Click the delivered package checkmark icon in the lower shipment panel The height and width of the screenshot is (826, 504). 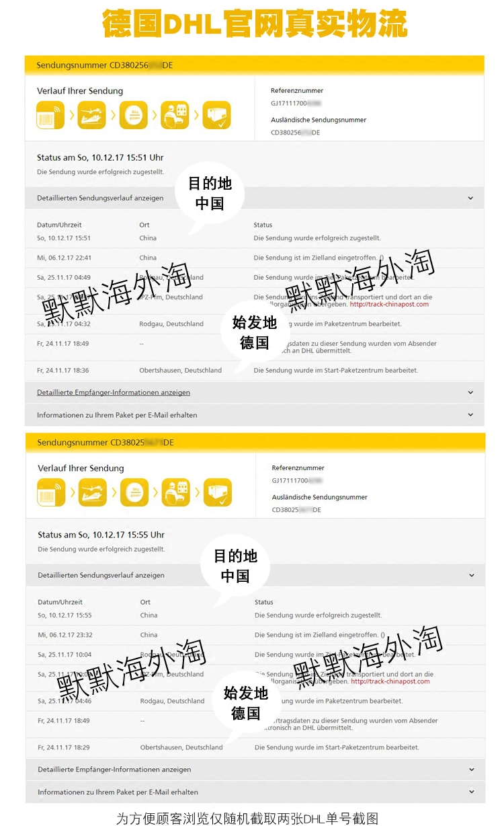pos(218,492)
